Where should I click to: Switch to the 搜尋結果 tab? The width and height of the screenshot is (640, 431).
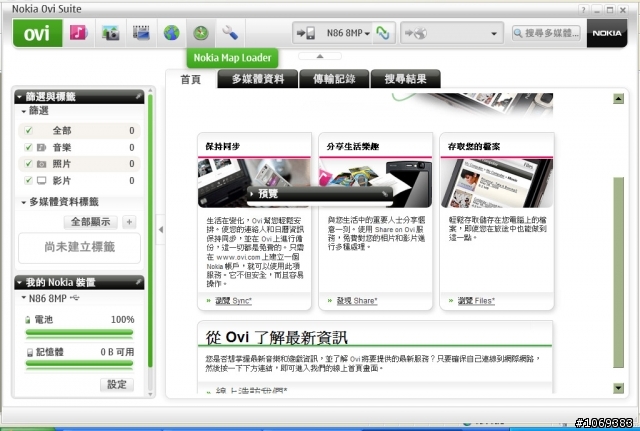405,79
